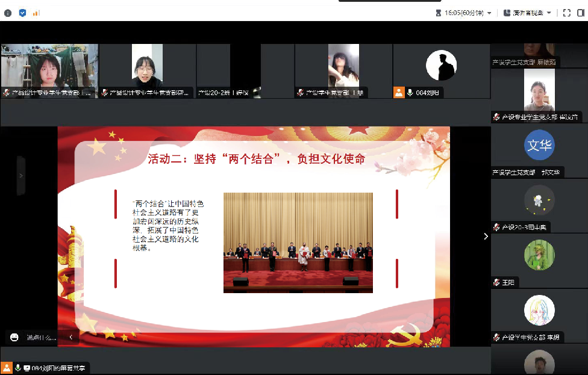Viewport: 588px width, 375px height.
Task: Enter fullscreen mode using the top bar icon
Action: click(566, 13)
